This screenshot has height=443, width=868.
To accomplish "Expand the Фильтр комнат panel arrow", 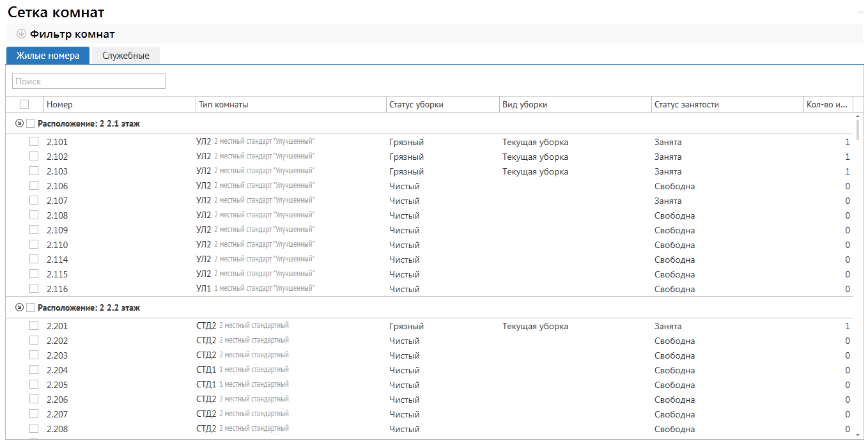I will tap(21, 34).
